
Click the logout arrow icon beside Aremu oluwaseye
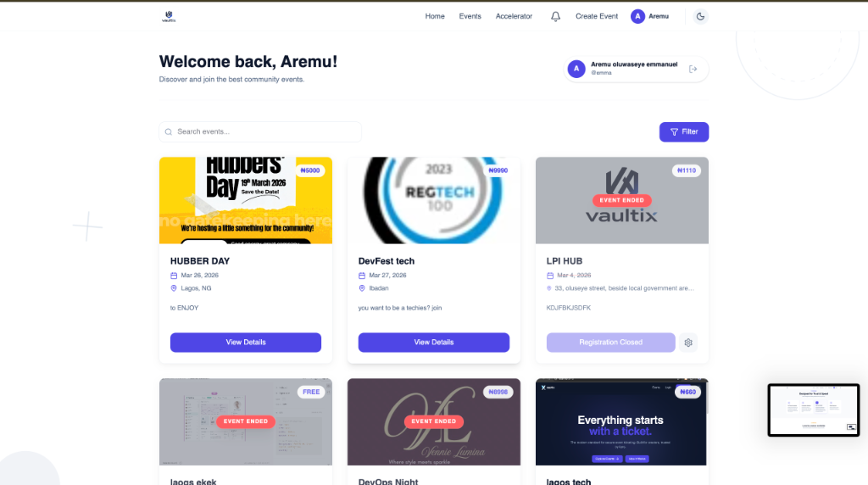(693, 70)
